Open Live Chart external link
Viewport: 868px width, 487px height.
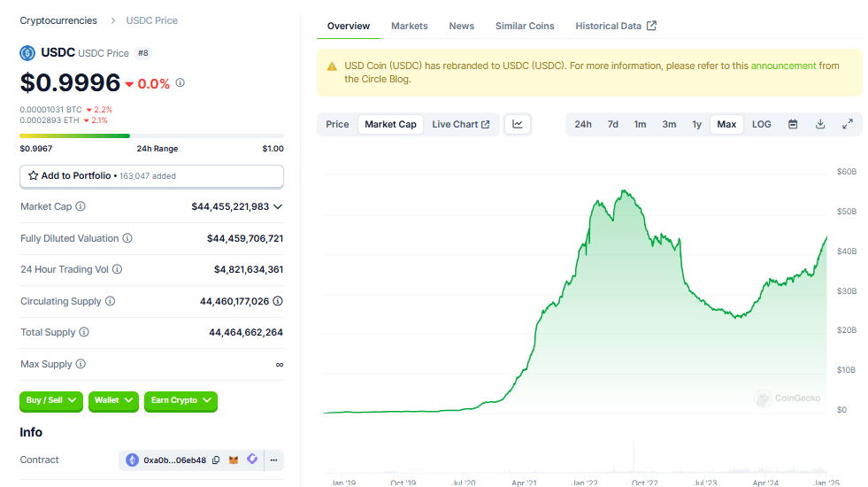tap(461, 124)
